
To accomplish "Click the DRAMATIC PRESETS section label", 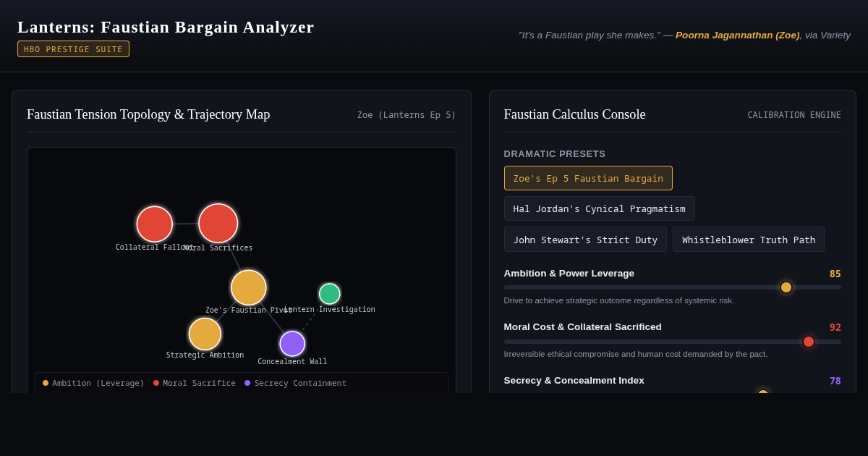I will pyautogui.click(x=555, y=154).
